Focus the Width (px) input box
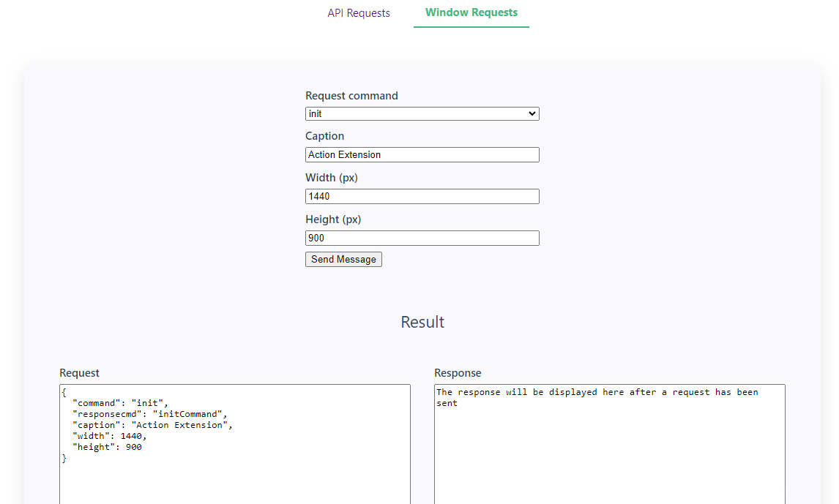This screenshot has width=839, height=504. (422, 197)
